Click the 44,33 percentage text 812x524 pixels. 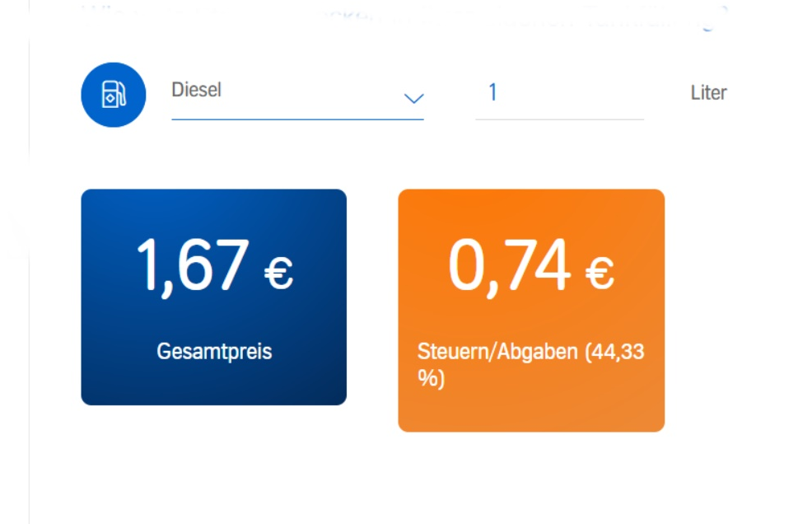(x=618, y=352)
